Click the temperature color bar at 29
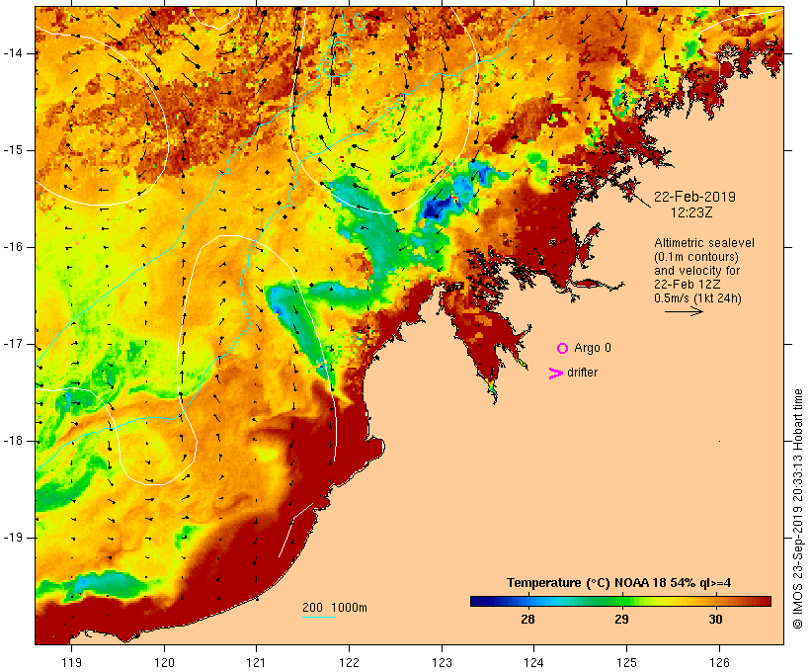 tap(621, 601)
